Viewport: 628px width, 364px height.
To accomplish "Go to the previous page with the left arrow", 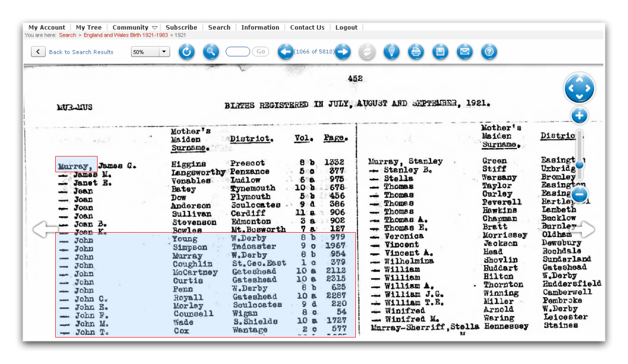I will (x=286, y=52).
